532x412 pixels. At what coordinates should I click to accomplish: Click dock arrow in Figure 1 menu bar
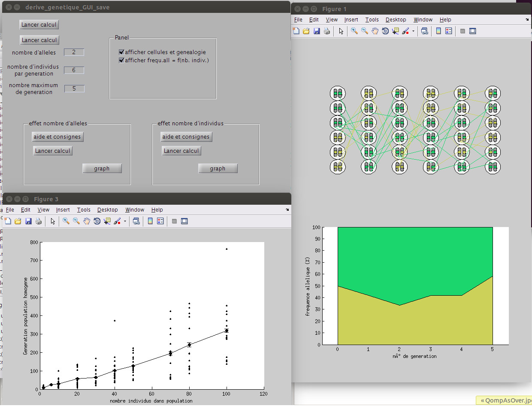pos(527,20)
